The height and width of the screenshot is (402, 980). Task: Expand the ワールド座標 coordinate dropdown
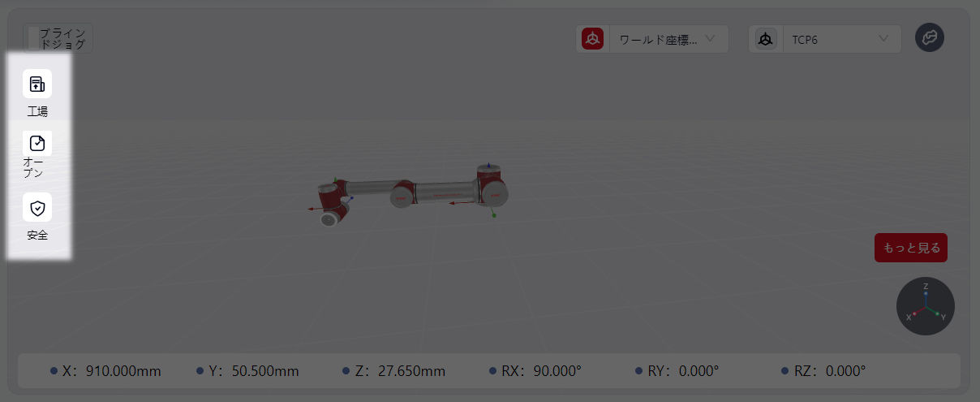click(667, 39)
